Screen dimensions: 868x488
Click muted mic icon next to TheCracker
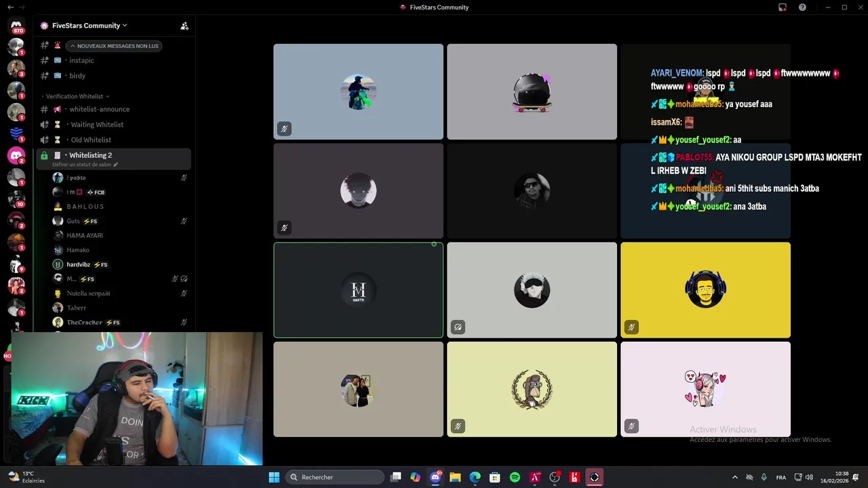[x=184, y=323]
